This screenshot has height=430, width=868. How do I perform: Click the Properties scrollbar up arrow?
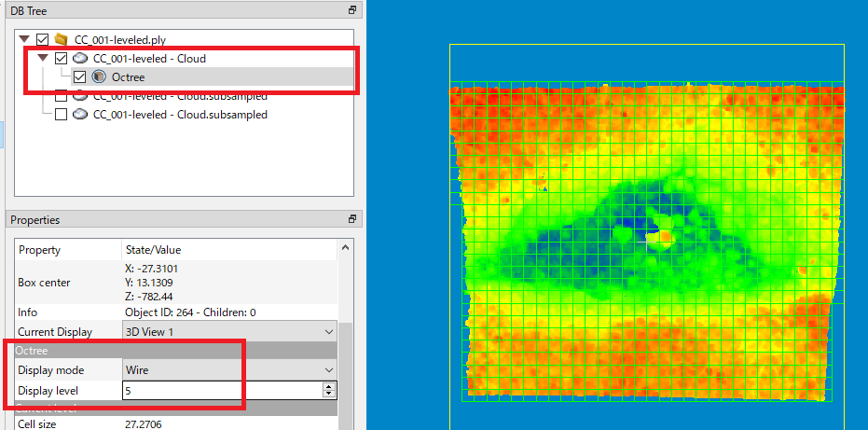pyautogui.click(x=346, y=248)
